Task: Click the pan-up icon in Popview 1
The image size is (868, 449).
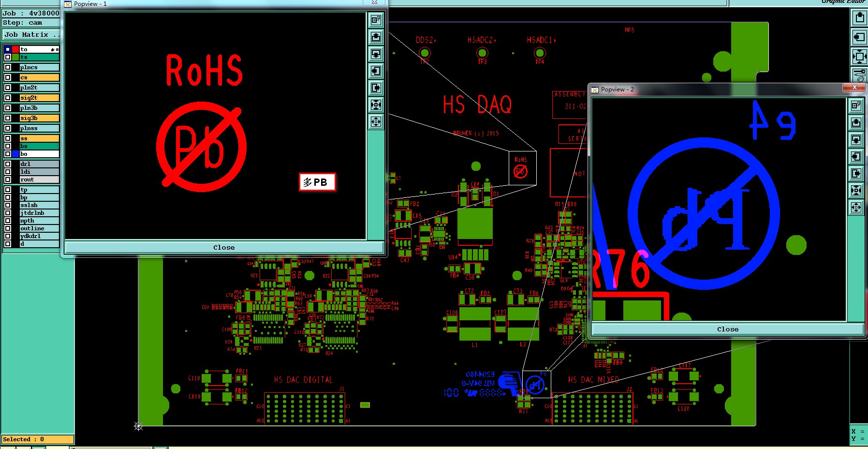Action: pos(376,37)
